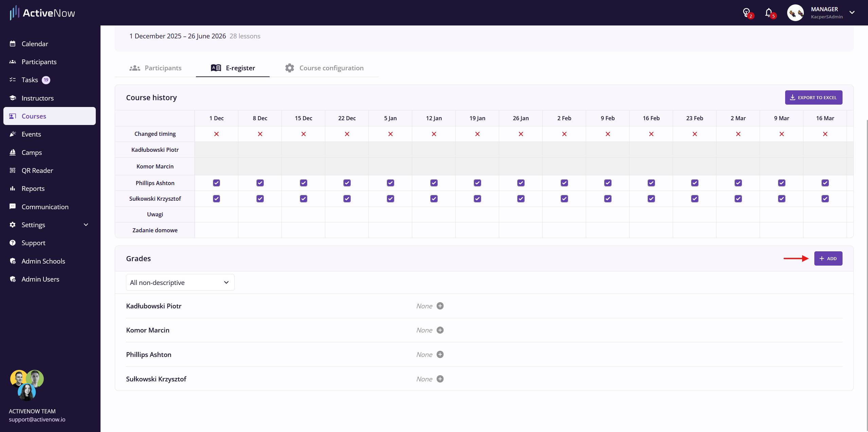Open All non-descriptive grades dropdown
Screen dimensions: 868x432
180,283
